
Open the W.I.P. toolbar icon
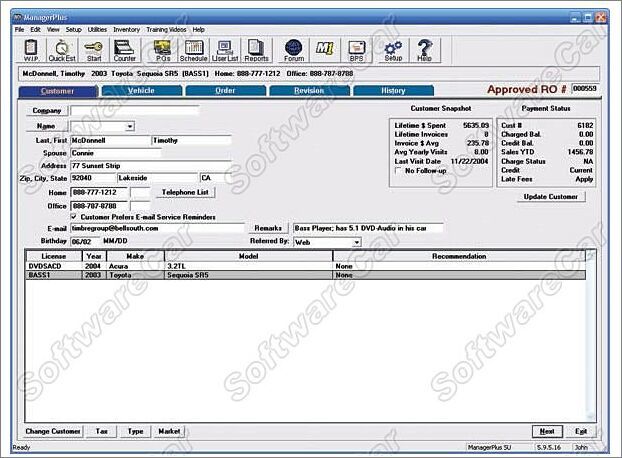[x=31, y=50]
